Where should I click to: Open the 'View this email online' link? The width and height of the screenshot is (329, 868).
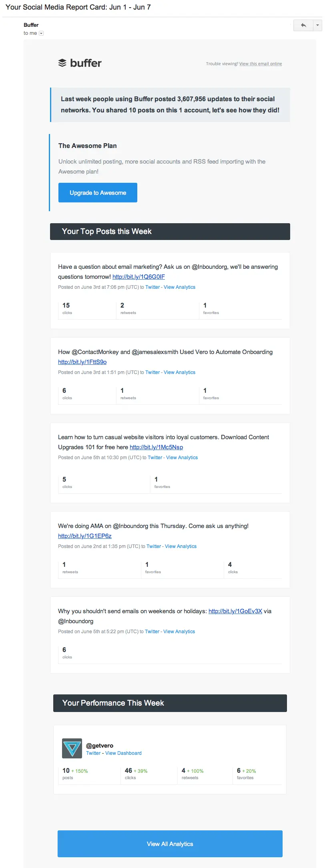point(260,64)
